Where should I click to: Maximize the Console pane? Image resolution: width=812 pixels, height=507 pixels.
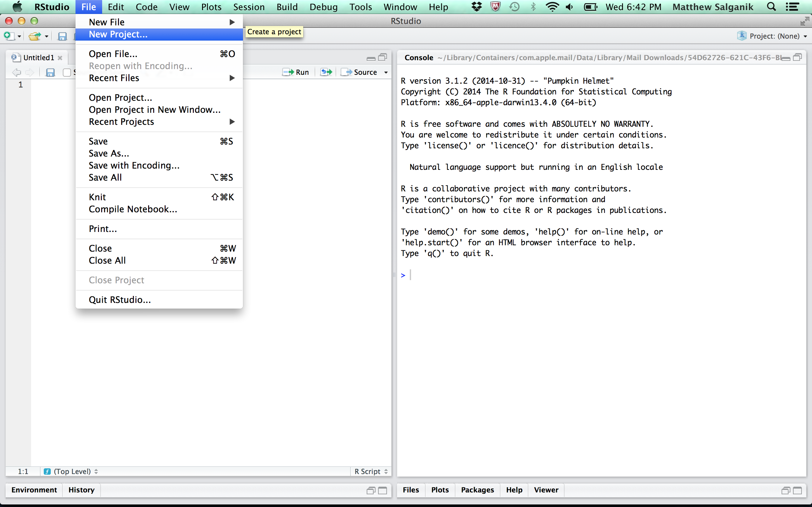pos(798,58)
